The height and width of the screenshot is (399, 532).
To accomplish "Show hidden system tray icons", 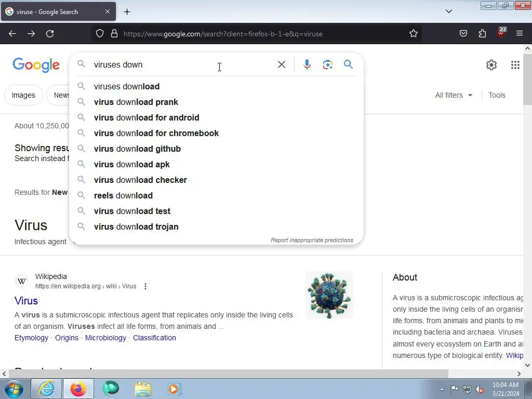I will (442, 389).
